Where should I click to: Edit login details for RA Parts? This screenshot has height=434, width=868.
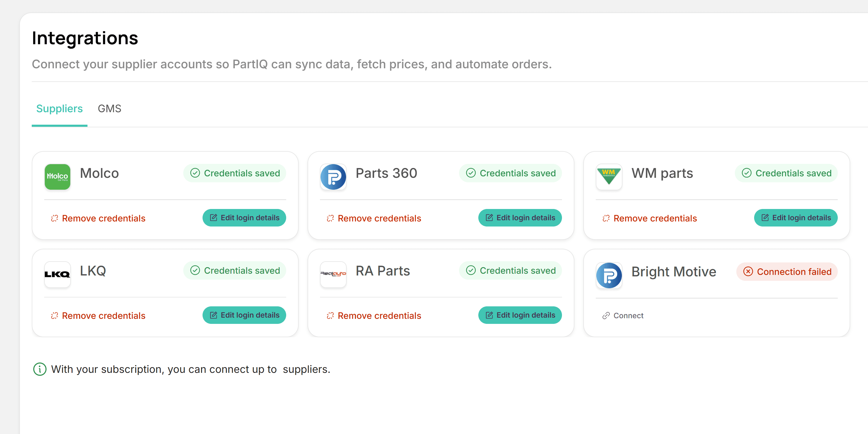tap(520, 315)
